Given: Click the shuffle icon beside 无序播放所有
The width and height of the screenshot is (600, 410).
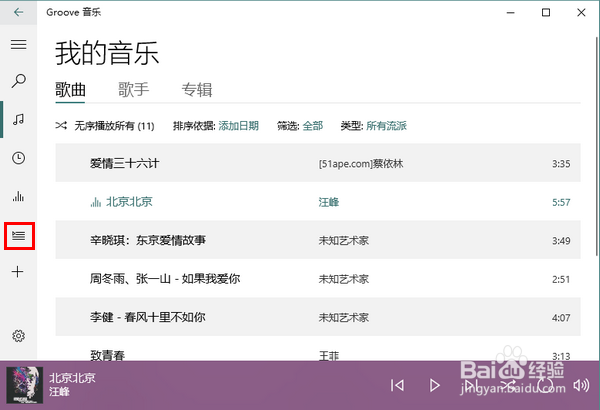Looking at the screenshot, I should pyautogui.click(x=61, y=126).
